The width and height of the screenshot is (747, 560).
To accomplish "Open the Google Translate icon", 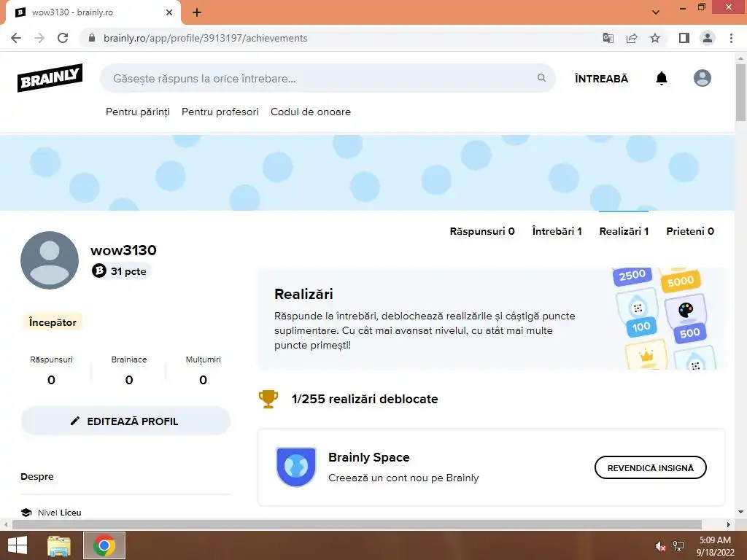I will (x=608, y=38).
